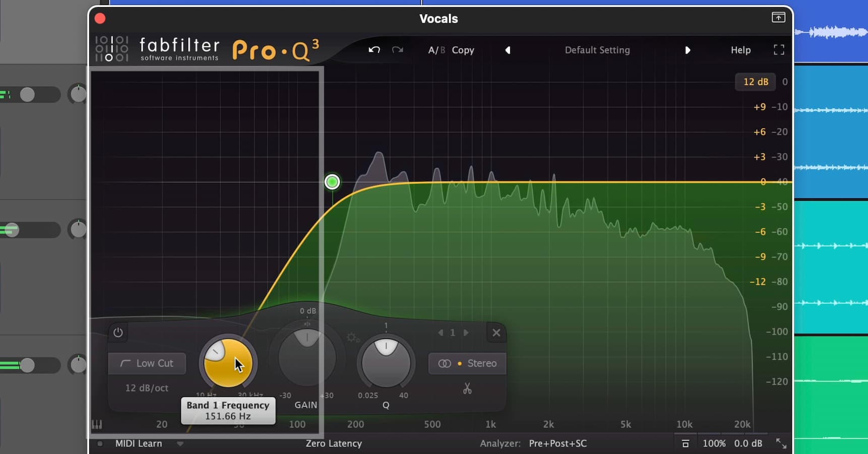Click the Band 1 Frequency 151.66 Hz value
Viewport: 868px width, 454px height.
click(228, 416)
